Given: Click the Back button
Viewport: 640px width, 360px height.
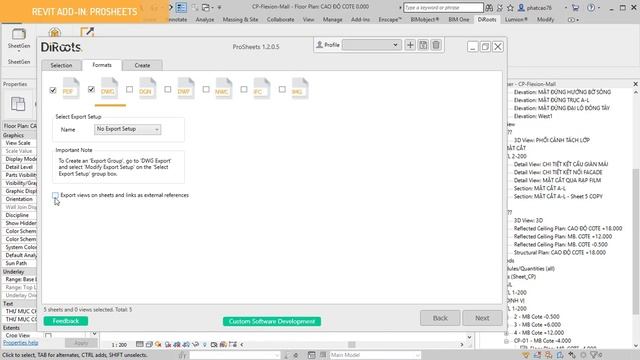Looking at the screenshot, I should pyautogui.click(x=440, y=318).
